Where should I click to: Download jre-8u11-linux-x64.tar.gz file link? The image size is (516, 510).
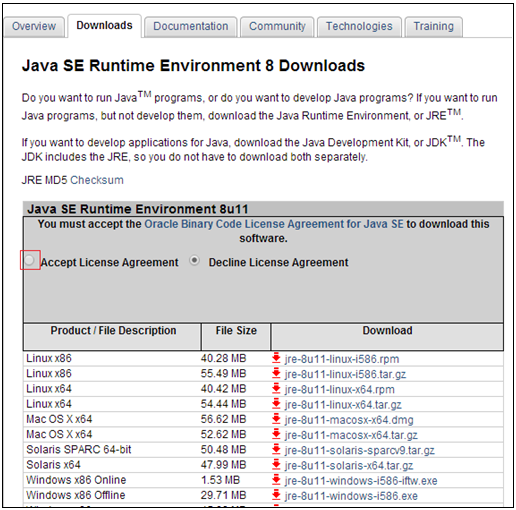click(343, 405)
